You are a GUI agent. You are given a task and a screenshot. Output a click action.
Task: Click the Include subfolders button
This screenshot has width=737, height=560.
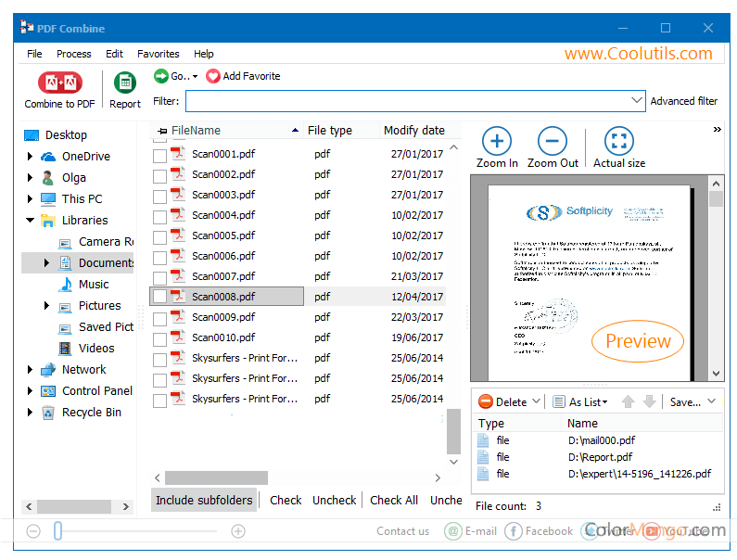coord(204,501)
